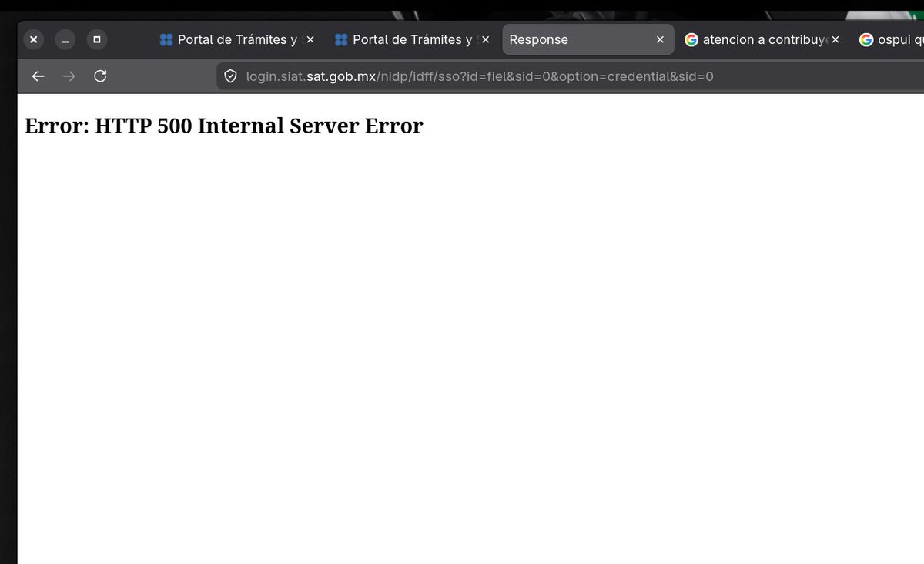Close the atencion a contribuye tab
The width and height of the screenshot is (924, 564).
[835, 39]
